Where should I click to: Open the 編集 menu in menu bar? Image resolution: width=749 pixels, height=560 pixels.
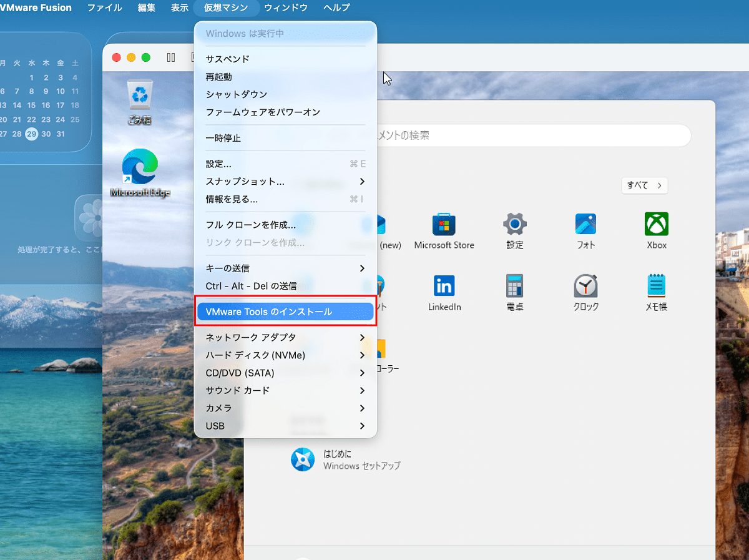coord(147,7)
